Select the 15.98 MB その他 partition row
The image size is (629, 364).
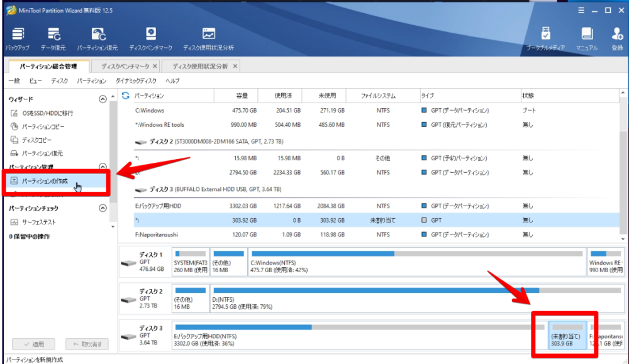pyautogui.click(x=376, y=158)
